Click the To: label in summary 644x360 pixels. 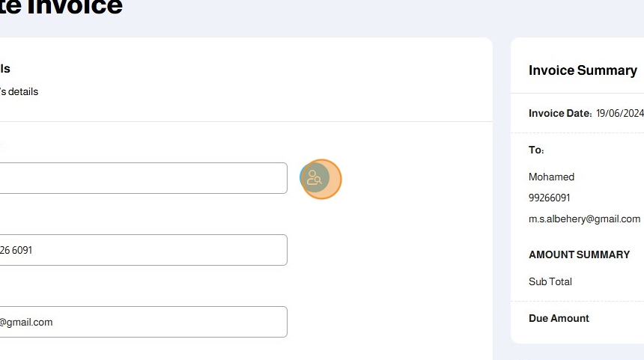click(536, 150)
